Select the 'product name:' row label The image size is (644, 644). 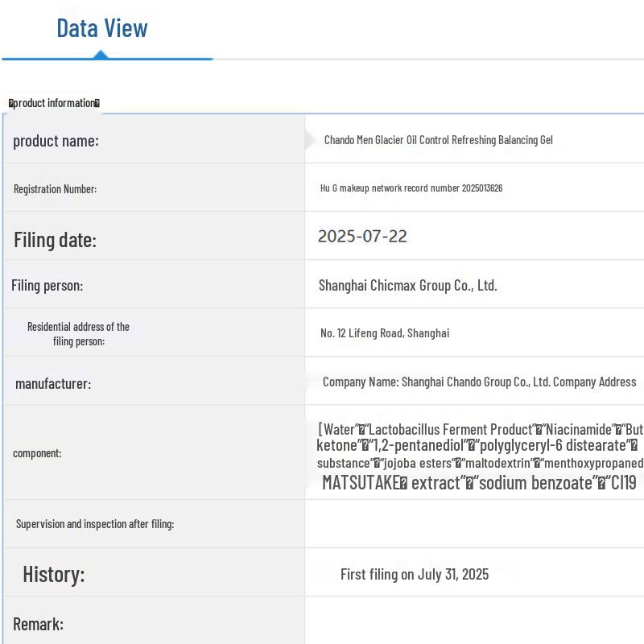pyautogui.click(x=56, y=141)
